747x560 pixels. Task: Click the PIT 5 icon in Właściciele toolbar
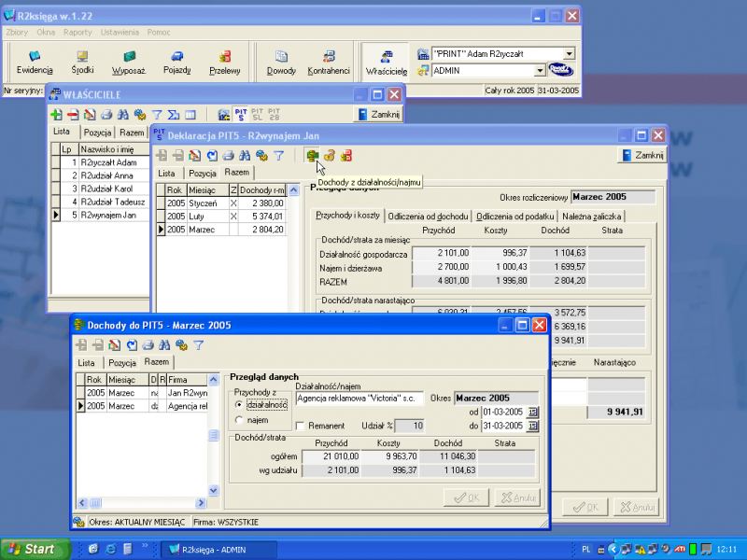point(241,114)
